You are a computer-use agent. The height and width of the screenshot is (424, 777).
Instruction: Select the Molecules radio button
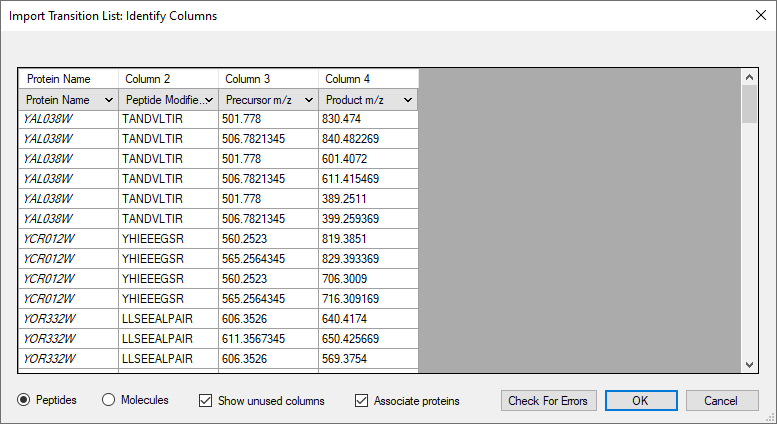pyautogui.click(x=109, y=400)
